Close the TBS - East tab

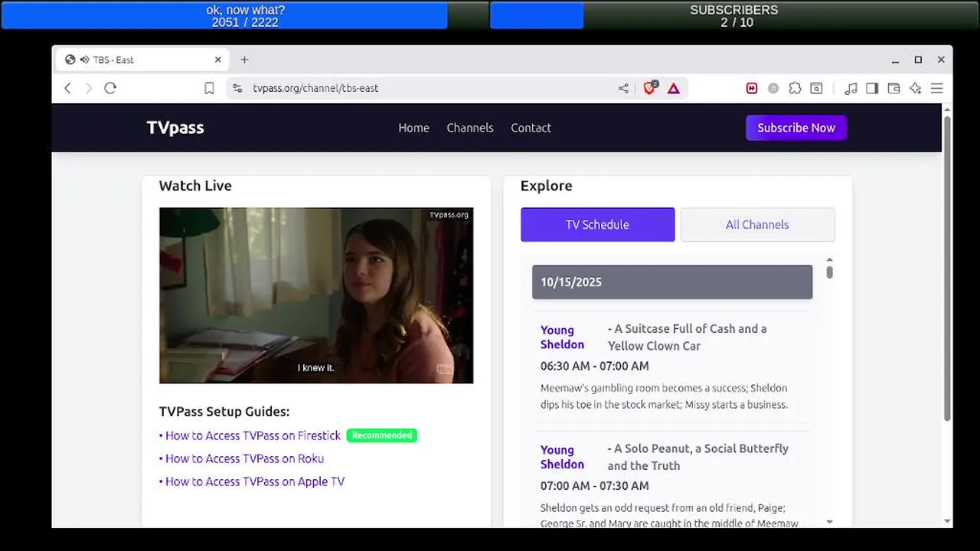[217, 60]
